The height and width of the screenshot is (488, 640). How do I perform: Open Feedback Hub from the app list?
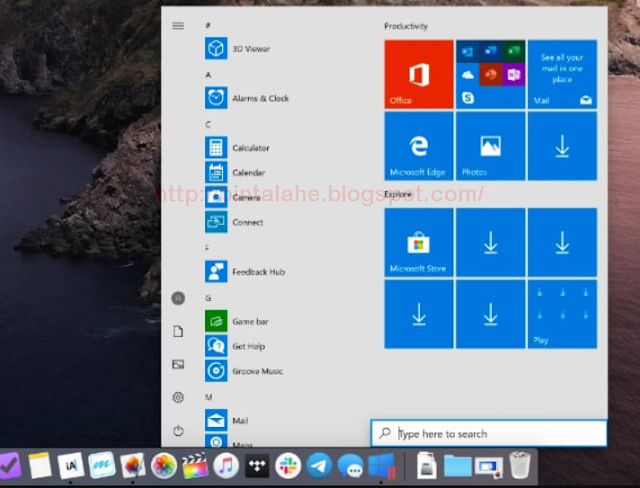click(245, 272)
